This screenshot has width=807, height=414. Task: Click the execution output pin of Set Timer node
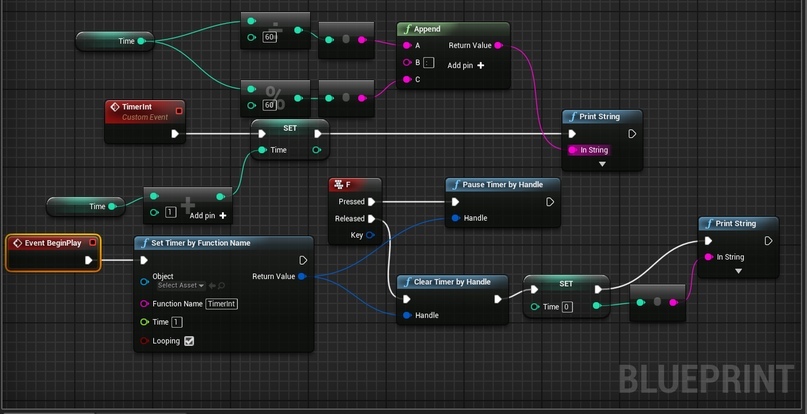(303, 261)
